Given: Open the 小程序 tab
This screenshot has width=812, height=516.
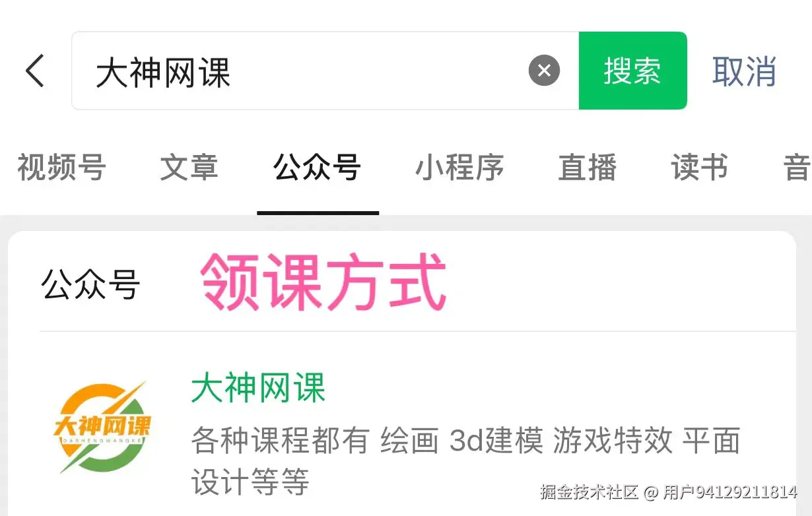Looking at the screenshot, I should tap(459, 168).
